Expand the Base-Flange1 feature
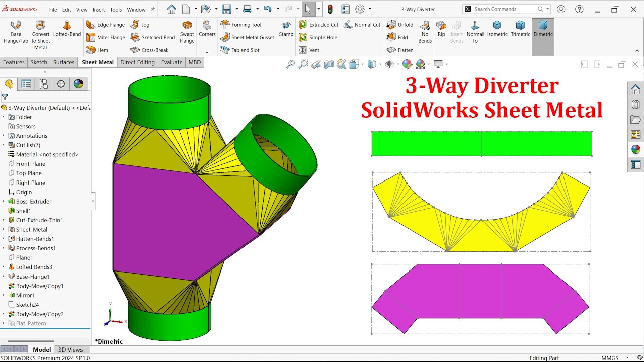The image size is (644, 362). (x=3, y=277)
